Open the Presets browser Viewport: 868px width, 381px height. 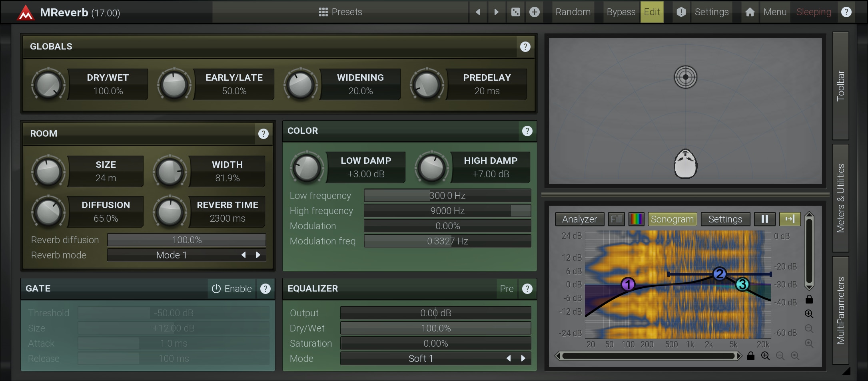[340, 12]
